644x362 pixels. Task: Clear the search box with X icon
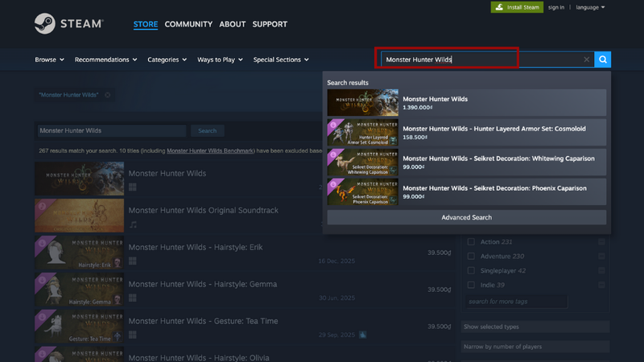click(587, 60)
